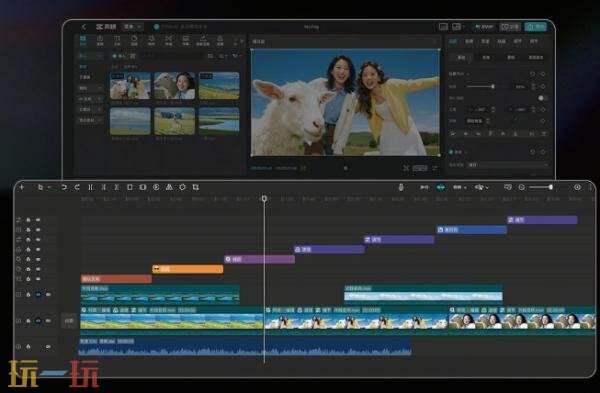Click the reset arrow in the first properties row
The width and height of the screenshot is (600, 393).
click(532, 74)
